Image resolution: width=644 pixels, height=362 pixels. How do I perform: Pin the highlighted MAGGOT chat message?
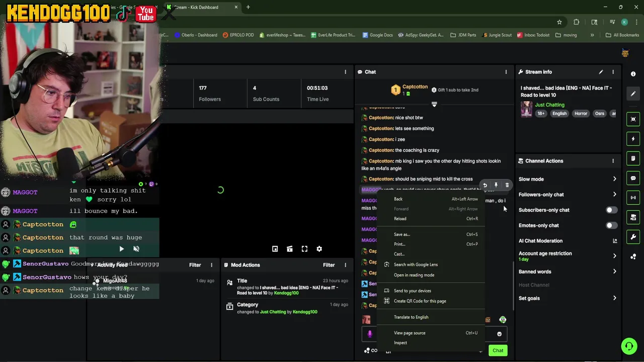[496, 185]
